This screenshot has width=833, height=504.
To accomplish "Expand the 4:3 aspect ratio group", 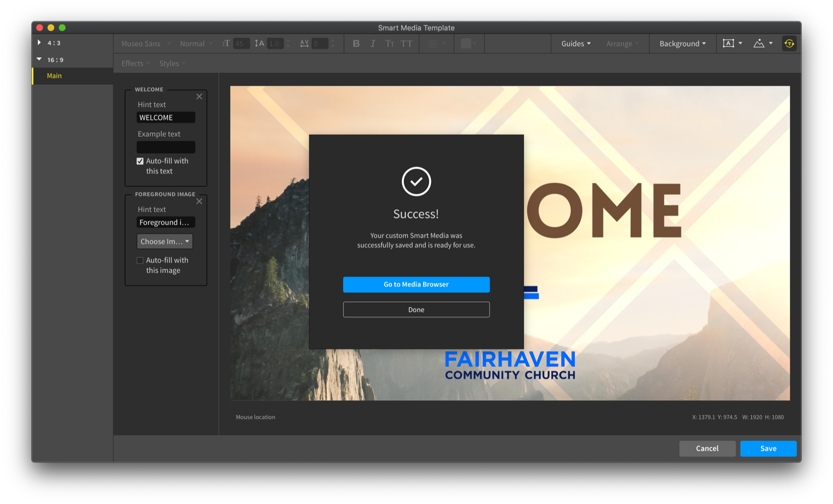I will [x=39, y=43].
